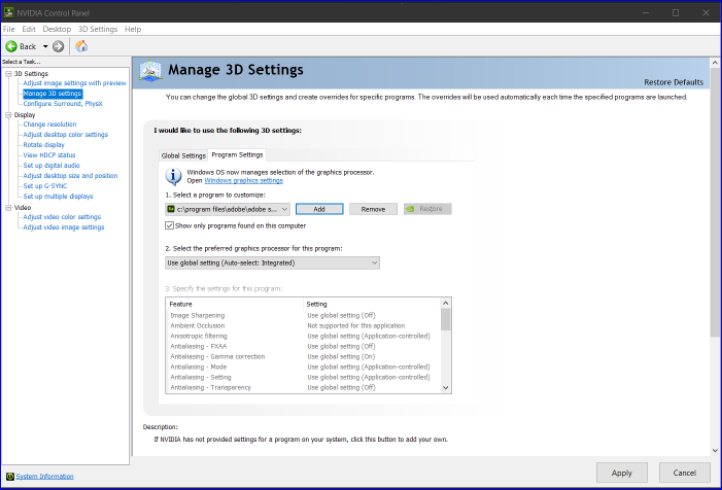This screenshot has width=722, height=490.
Task: Click the System Information NVIDIA icon
Action: 10,476
